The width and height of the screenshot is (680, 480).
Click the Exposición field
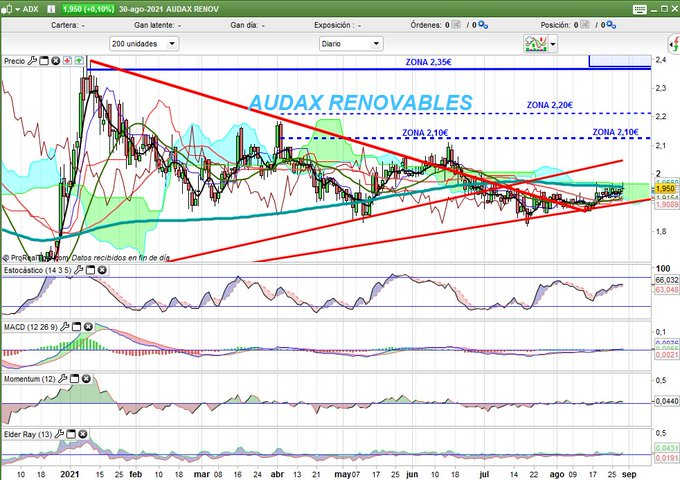tap(337, 25)
